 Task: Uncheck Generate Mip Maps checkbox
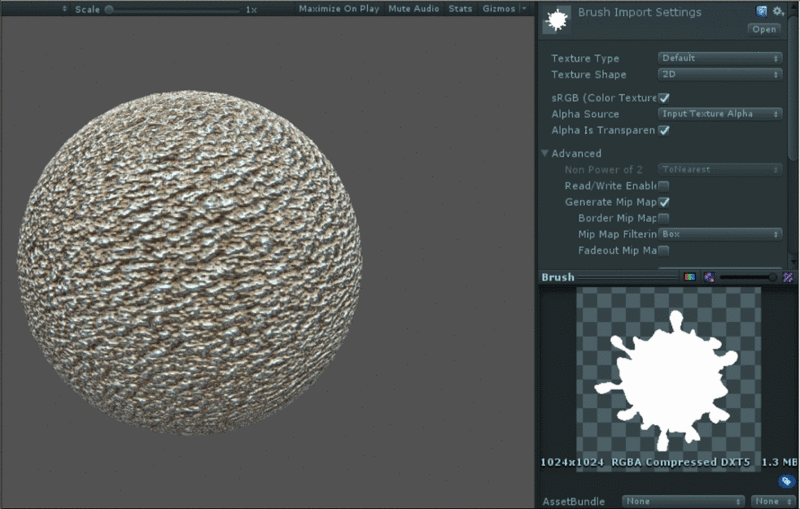pos(663,202)
